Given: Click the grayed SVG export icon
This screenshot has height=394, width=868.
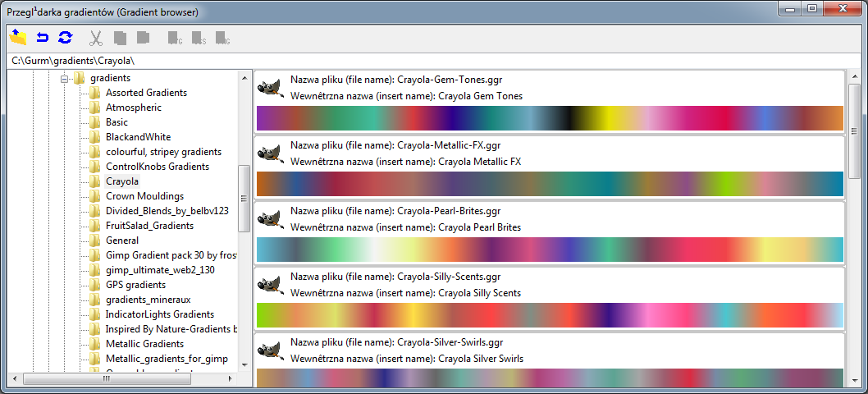Looking at the screenshot, I should pyautogui.click(x=175, y=38).
